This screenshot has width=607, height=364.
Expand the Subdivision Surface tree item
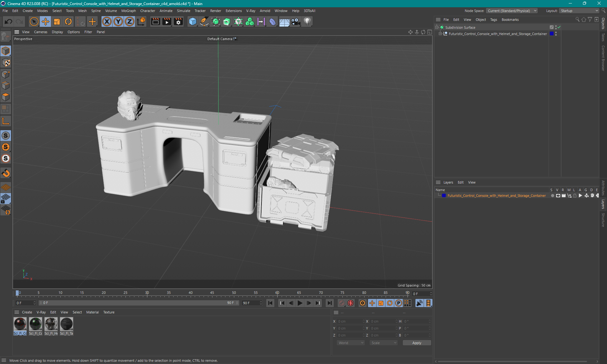coord(437,27)
